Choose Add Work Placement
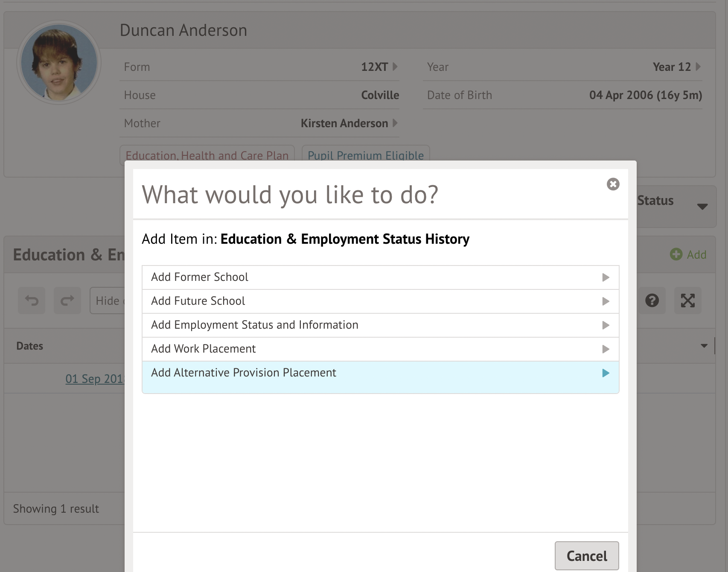The width and height of the screenshot is (728, 572). click(380, 349)
